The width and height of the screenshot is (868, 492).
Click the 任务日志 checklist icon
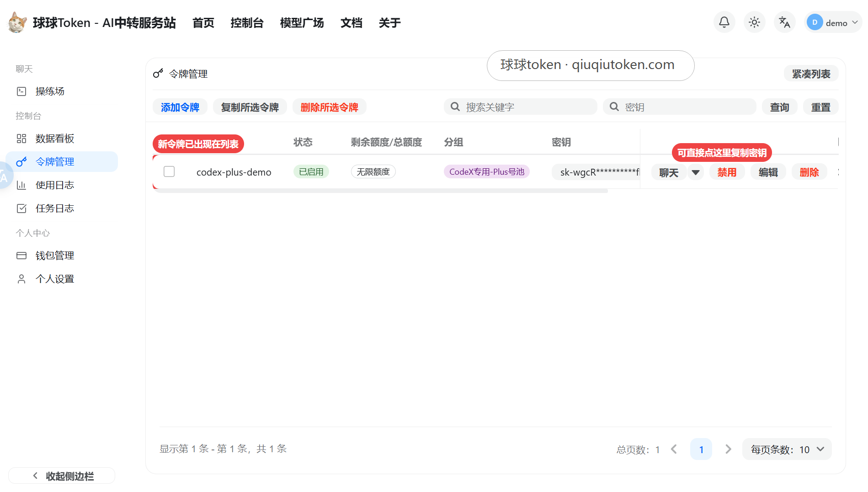click(x=21, y=209)
